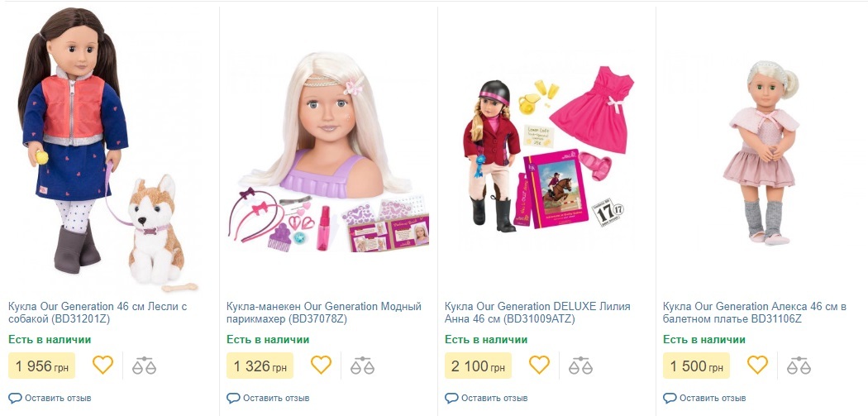868x416 pixels.
Task: Leave a review for Лесли doll
Action: 50,398
